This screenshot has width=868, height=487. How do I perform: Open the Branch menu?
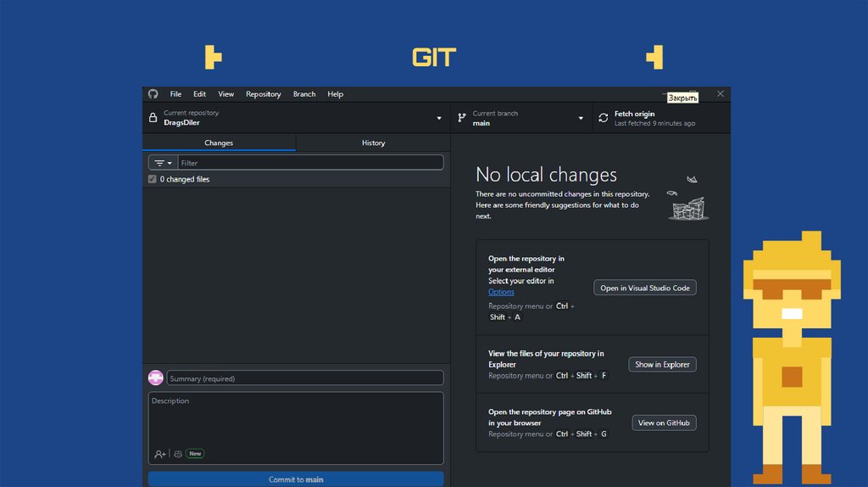[x=304, y=94]
